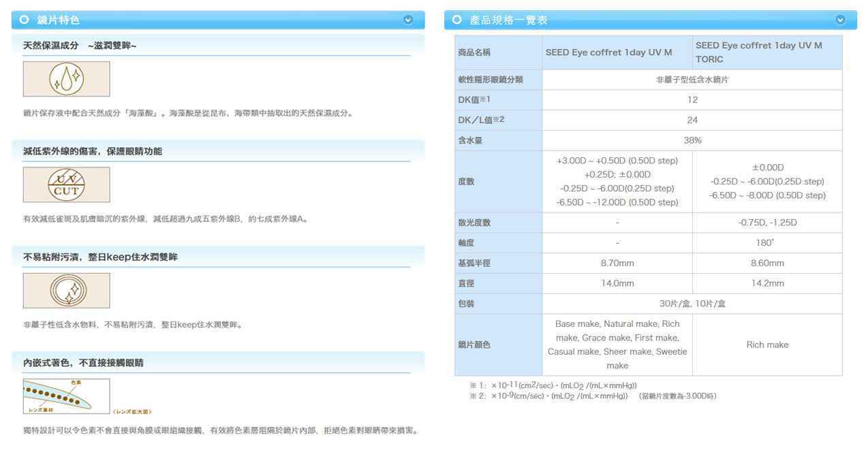Click heading 不易粘附污漬，整日keep住水潤雙眸
Screen dimensions: 868x450
pyautogui.click(x=100, y=257)
